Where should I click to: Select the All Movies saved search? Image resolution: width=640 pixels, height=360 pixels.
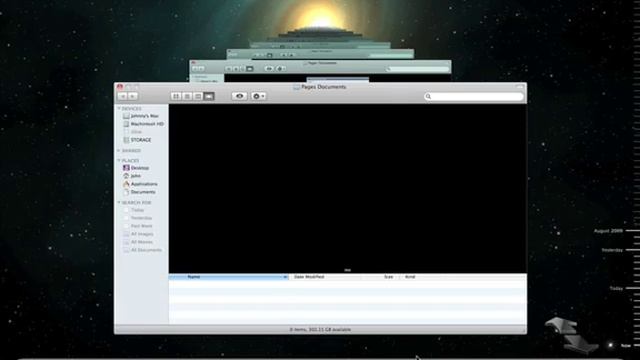point(138,242)
